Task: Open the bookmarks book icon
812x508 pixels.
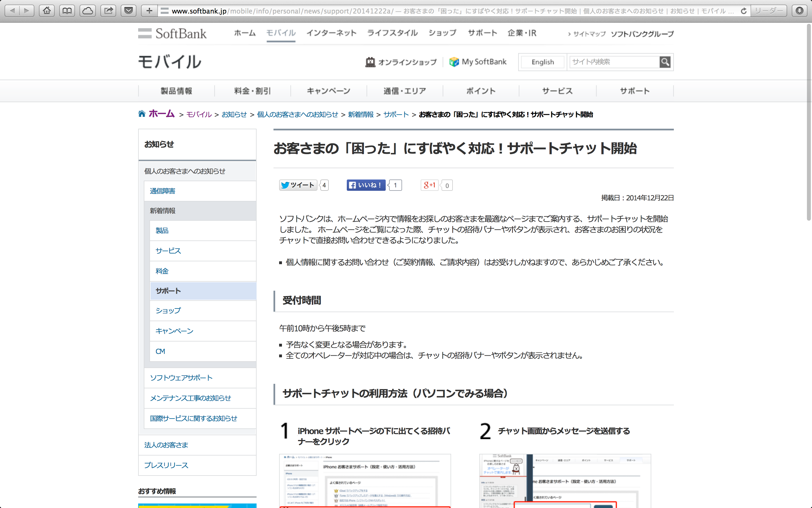Action: 67,11
